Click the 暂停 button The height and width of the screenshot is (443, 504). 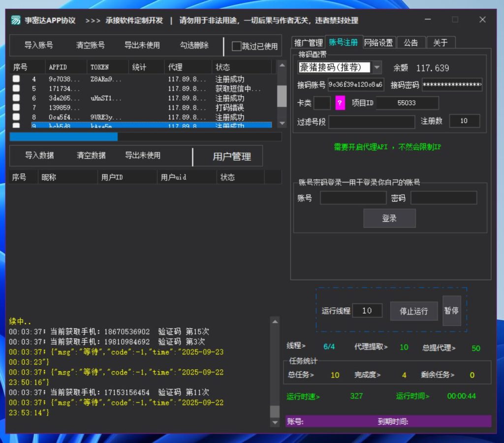(451, 311)
